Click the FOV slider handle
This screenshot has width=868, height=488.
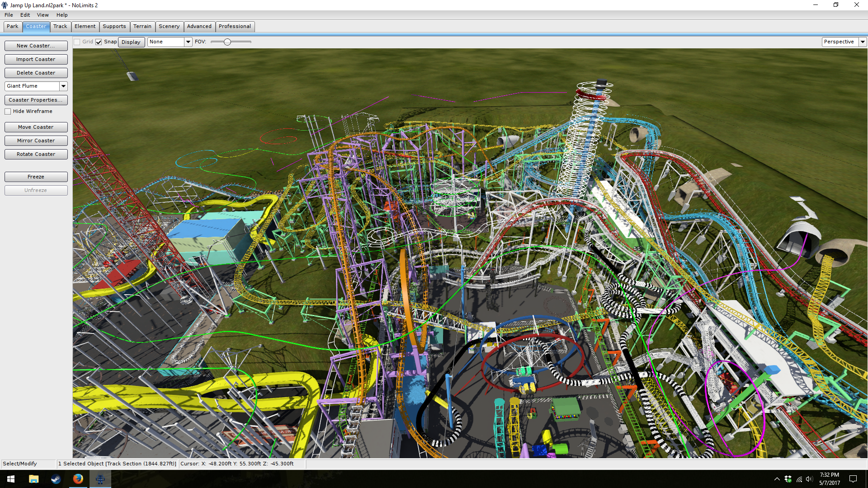(x=227, y=42)
